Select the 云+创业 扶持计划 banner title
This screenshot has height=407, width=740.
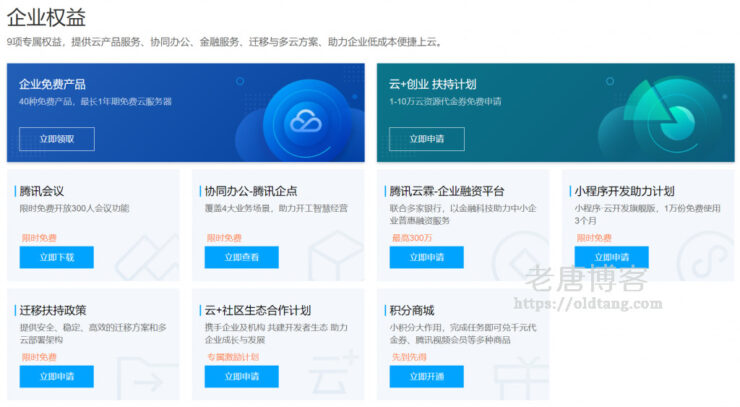point(433,85)
